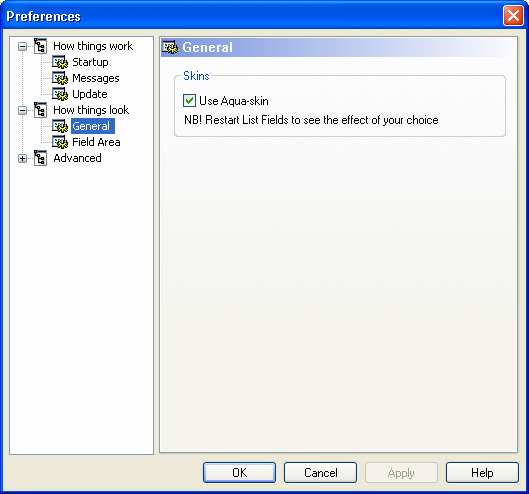
Task: Open Help for preferences
Action: [482, 472]
